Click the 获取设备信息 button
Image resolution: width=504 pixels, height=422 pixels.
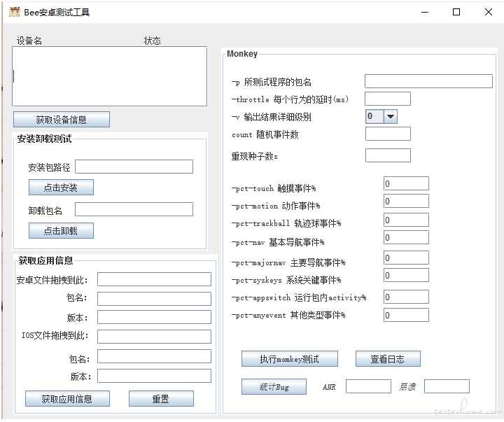pos(62,120)
